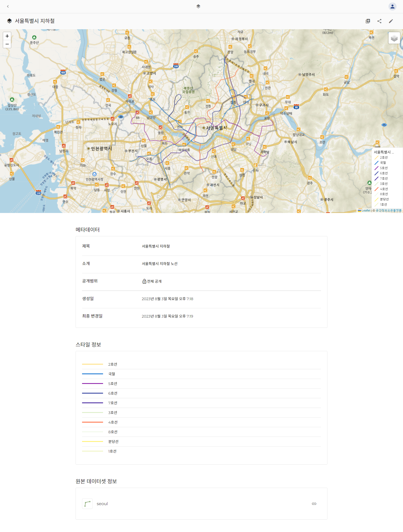This screenshot has height=532, width=403.
Task: Click the seoul line dataset thumbnail icon
Action: click(x=87, y=504)
